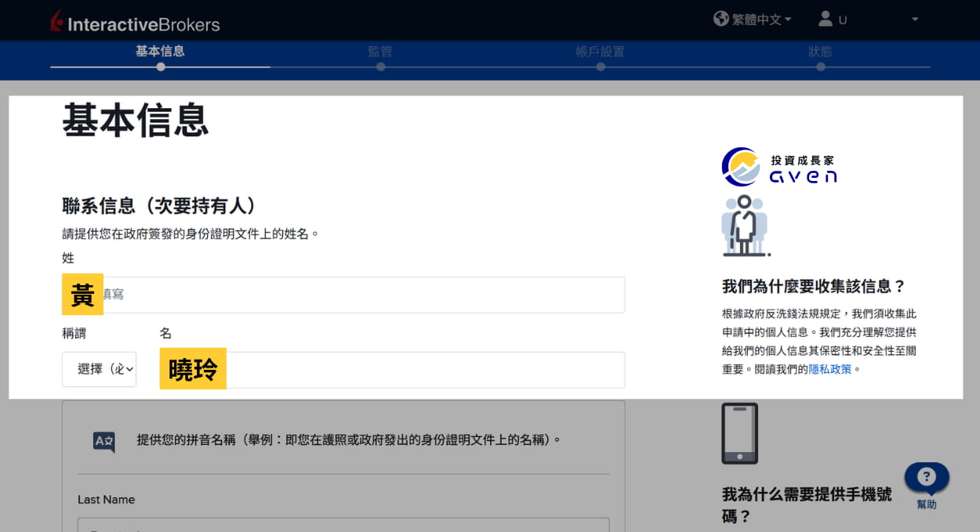Click the AVEN 投資成長家 logo

(x=779, y=166)
